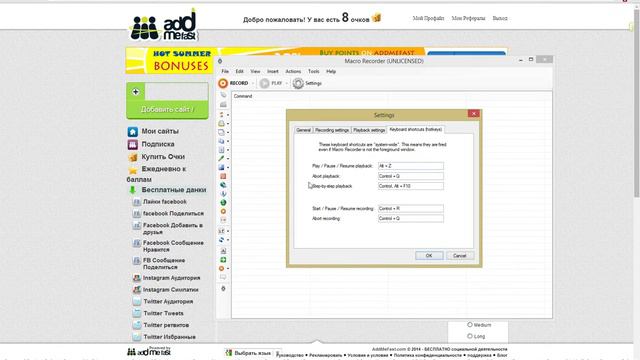
Task: Select the Long radio button
Action: [x=470, y=336]
